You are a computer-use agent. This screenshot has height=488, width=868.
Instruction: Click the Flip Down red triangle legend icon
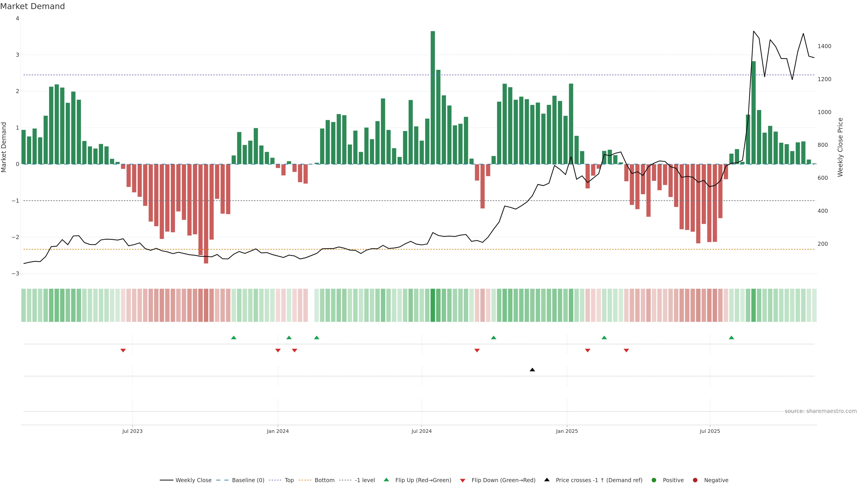[463, 480]
